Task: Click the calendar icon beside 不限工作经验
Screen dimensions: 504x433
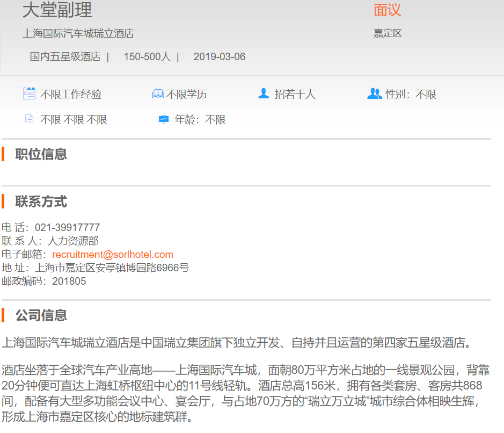Action: click(x=29, y=93)
